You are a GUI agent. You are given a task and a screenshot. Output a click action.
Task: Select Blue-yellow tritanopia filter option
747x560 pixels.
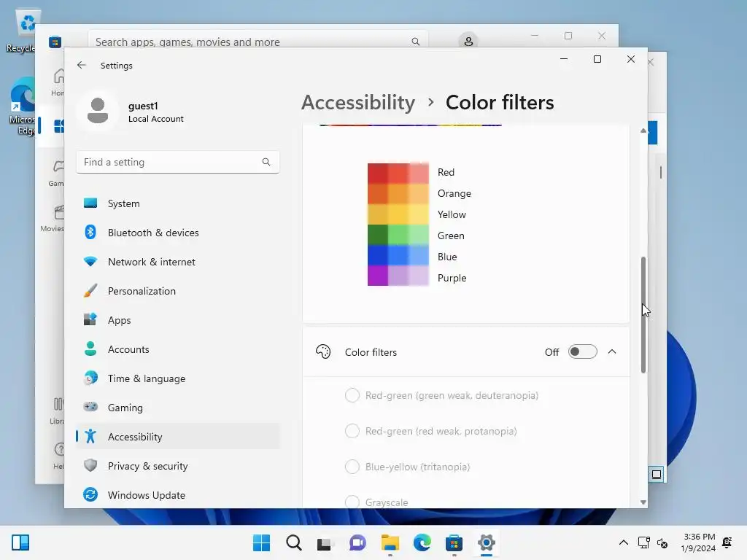[x=352, y=467]
